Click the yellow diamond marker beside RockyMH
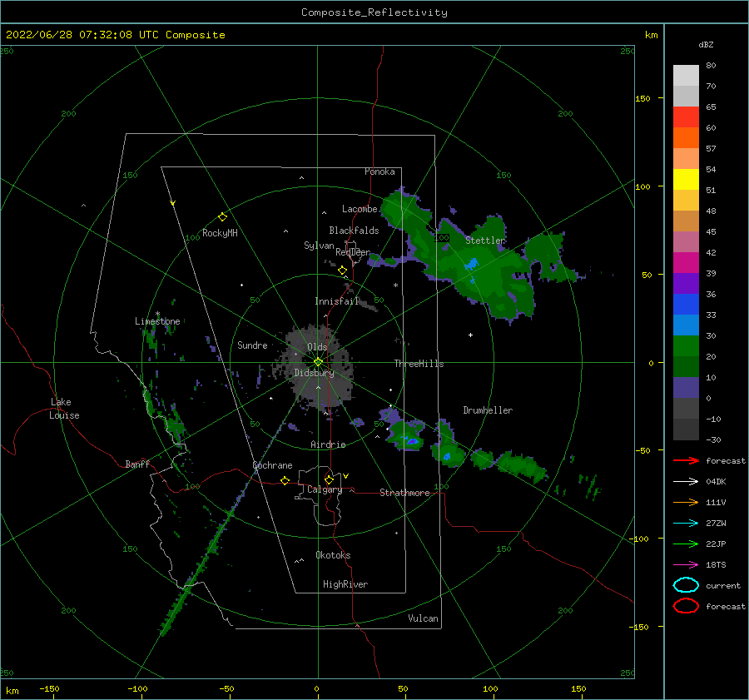The image size is (749, 700). click(x=222, y=217)
